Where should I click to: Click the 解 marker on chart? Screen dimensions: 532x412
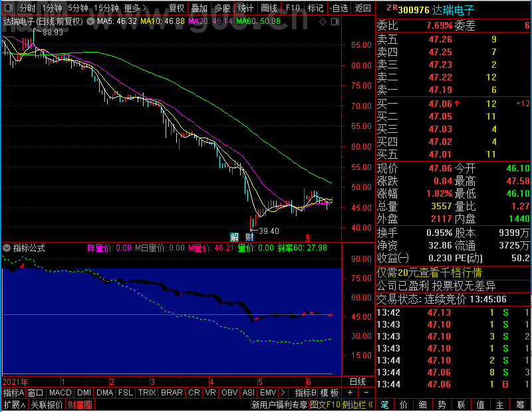pos(235,237)
